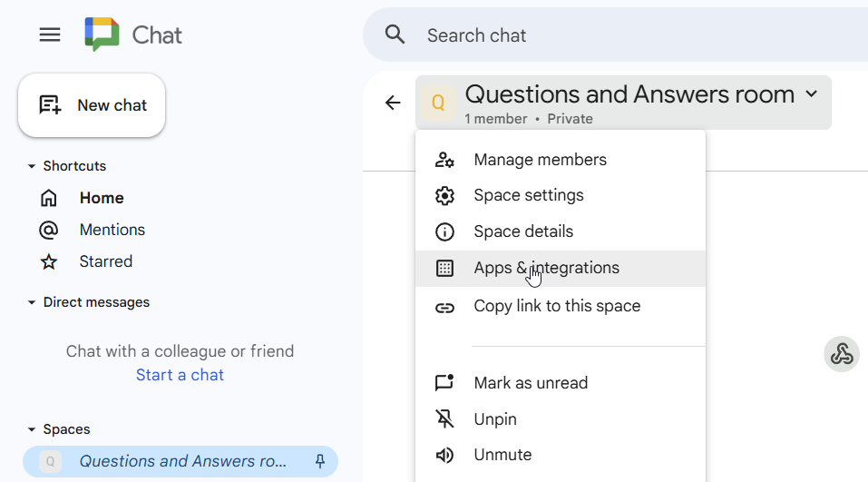
Task: Click the gray Q avatar in Spaces list
Action: (51, 461)
